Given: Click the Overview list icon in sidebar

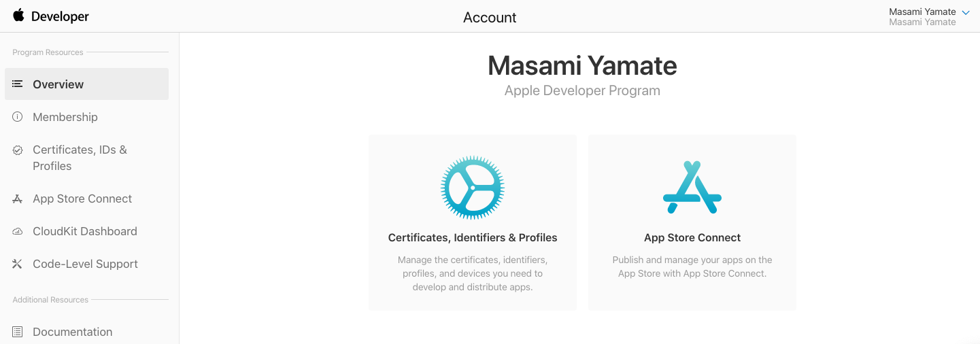Looking at the screenshot, I should [x=18, y=84].
